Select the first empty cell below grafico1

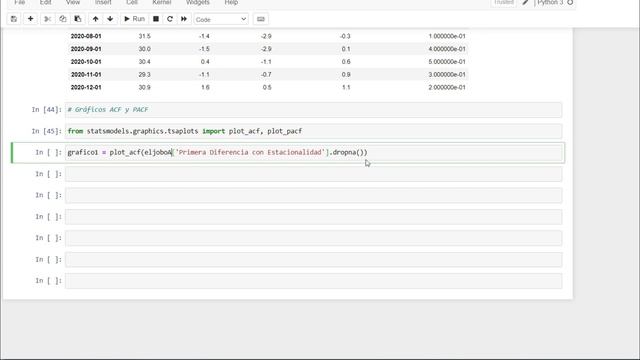(313, 174)
